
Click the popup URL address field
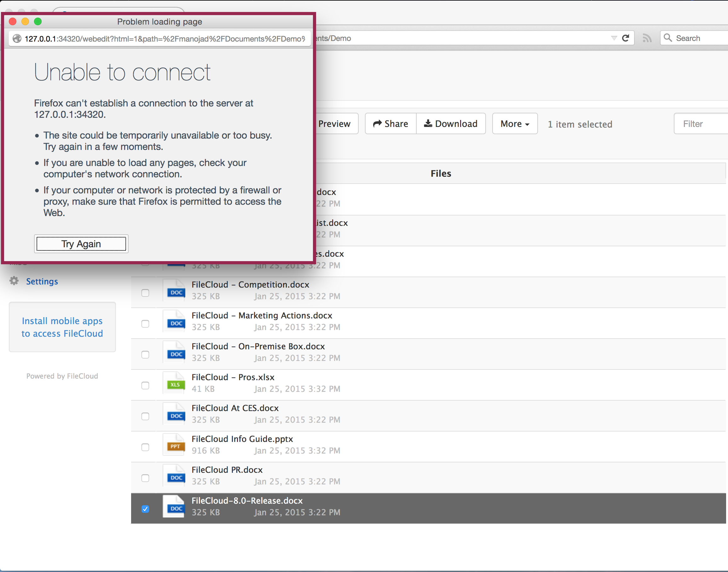pos(160,39)
